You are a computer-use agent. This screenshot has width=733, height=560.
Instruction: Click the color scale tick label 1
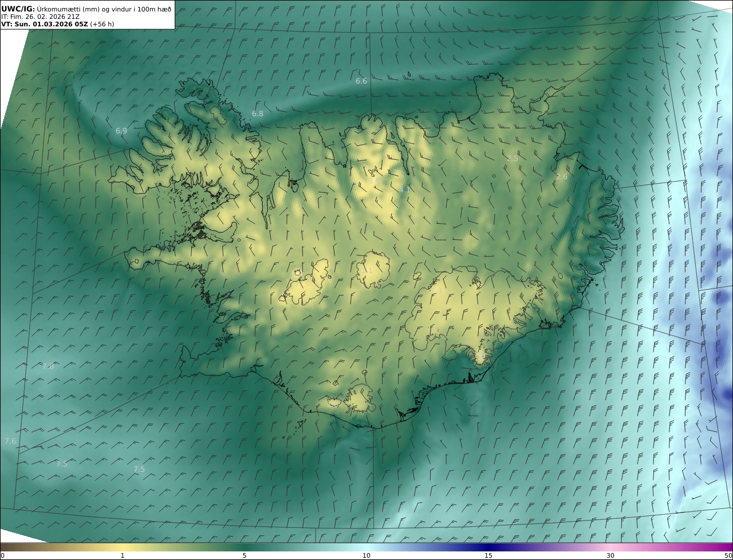coord(123,555)
